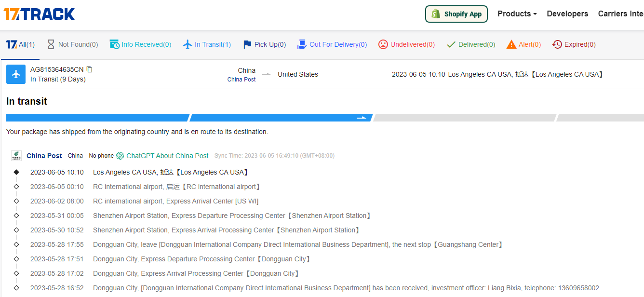
Task: Switch to Not Found(0) filter
Action: (72, 44)
